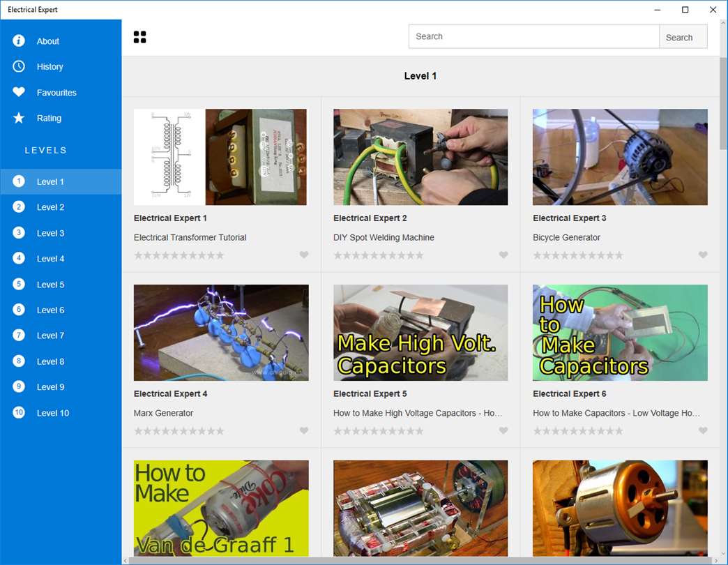Click the Rating star icon in sidebar
Viewport: 728px width, 565px height.
[19, 118]
